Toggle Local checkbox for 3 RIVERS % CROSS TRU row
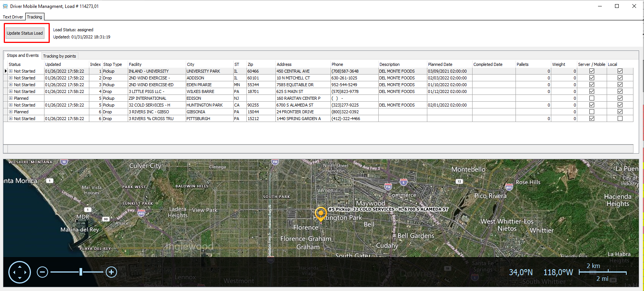This screenshot has width=644, height=291. click(x=620, y=119)
